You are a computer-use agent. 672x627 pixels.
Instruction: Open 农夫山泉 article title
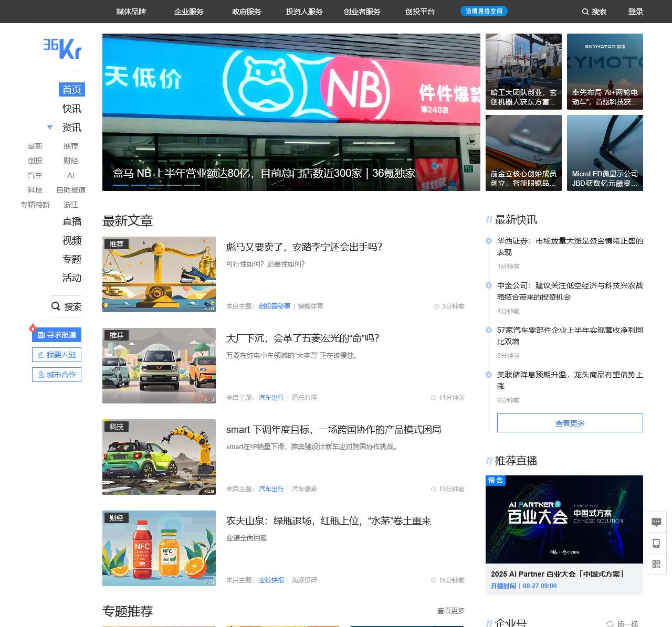tap(329, 521)
